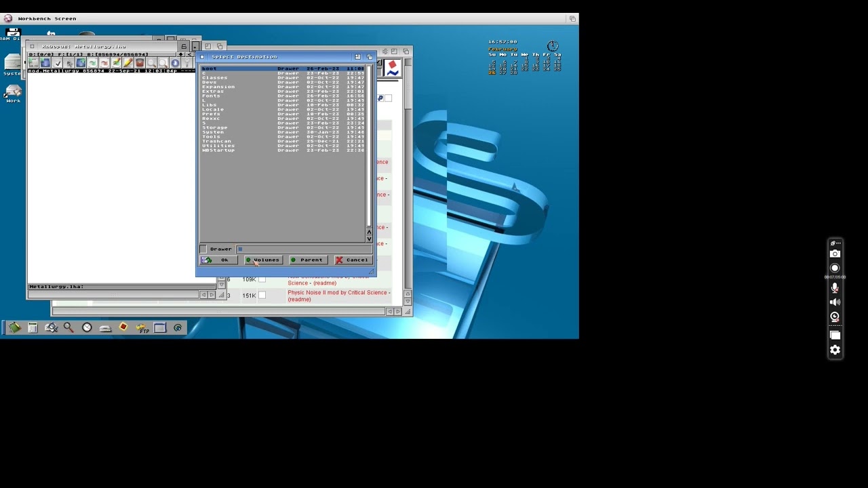
Task: Launch the FTP icon in the dock
Action: [142, 328]
